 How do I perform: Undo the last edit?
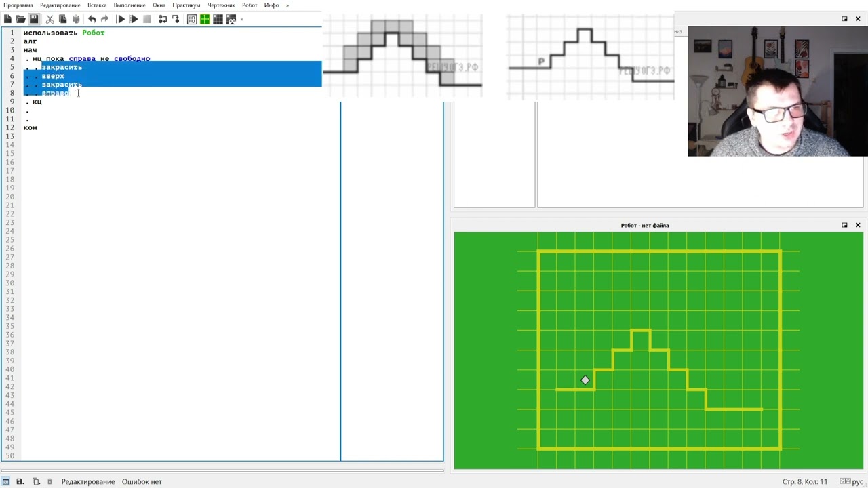92,19
